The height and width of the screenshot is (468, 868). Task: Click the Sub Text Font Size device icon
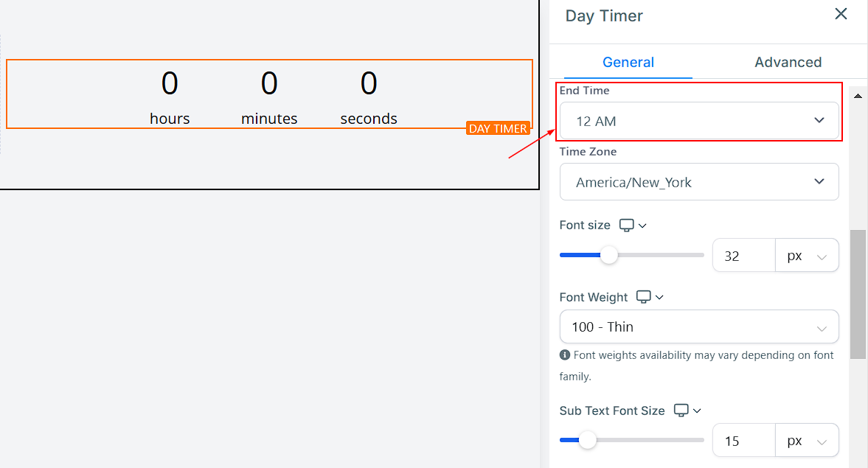point(681,411)
